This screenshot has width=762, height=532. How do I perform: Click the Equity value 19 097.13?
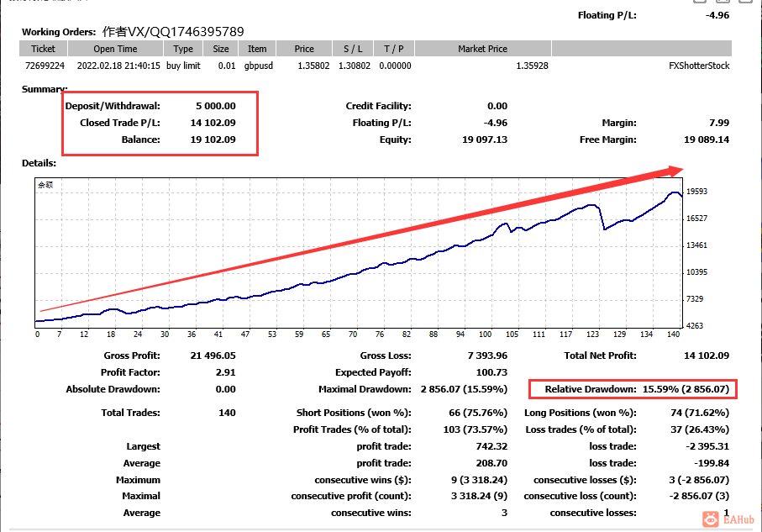pos(485,140)
